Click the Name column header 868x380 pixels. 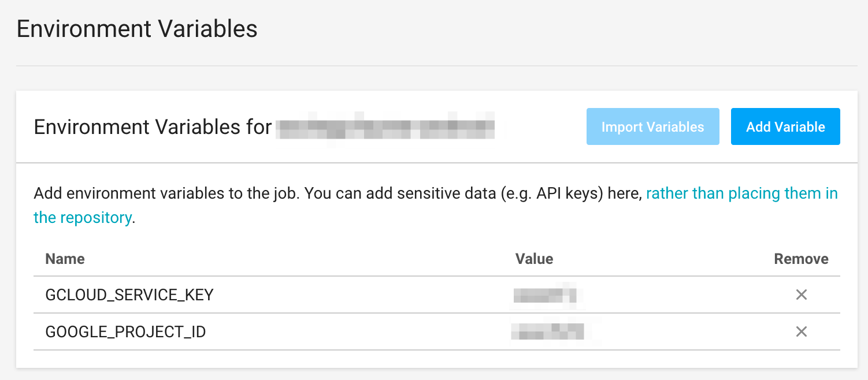point(65,259)
